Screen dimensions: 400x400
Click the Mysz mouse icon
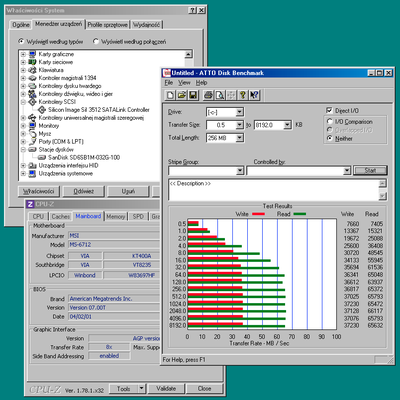pos(32,134)
